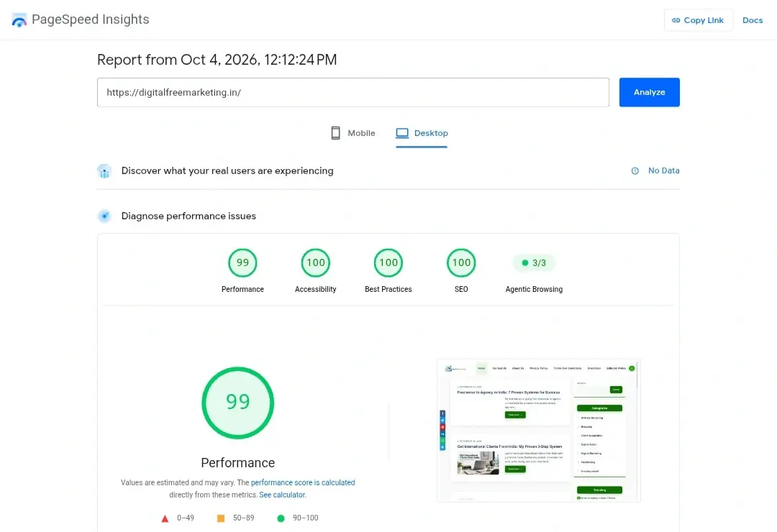Switch to the Mobile tab
This screenshot has width=777, height=532.
pyautogui.click(x=353, y=133)
